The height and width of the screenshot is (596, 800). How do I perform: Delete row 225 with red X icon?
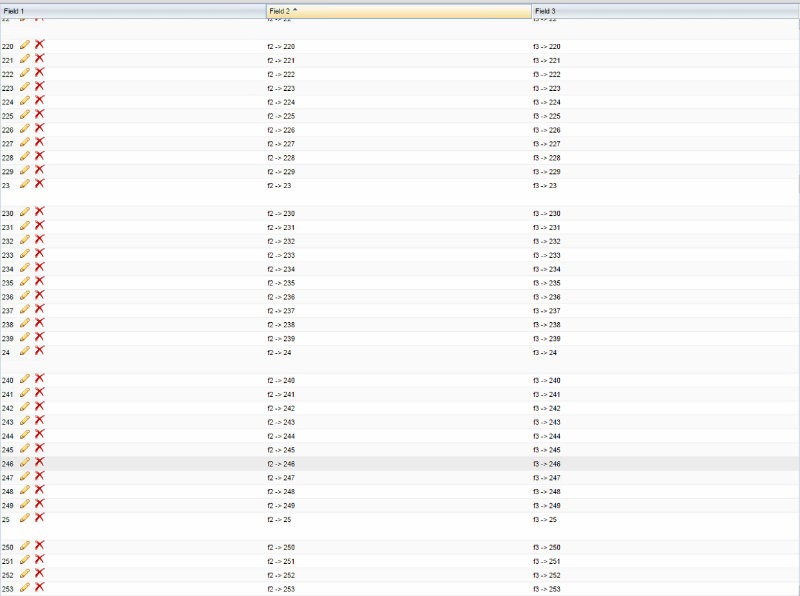39,114
